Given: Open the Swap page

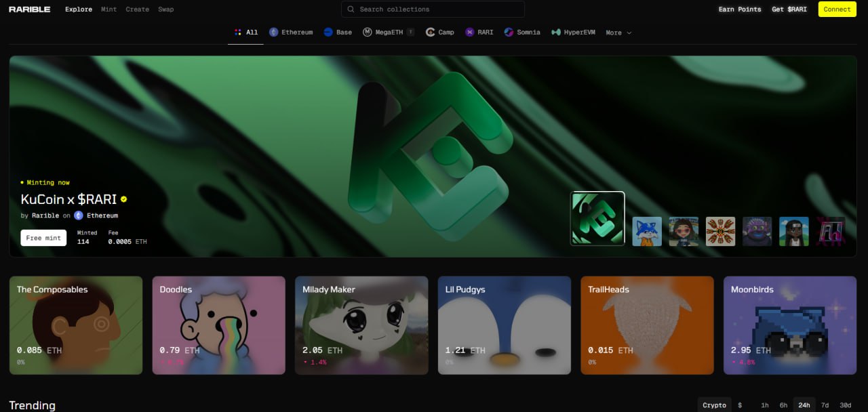Looking at the screenshot, I should tap(166, 9).
